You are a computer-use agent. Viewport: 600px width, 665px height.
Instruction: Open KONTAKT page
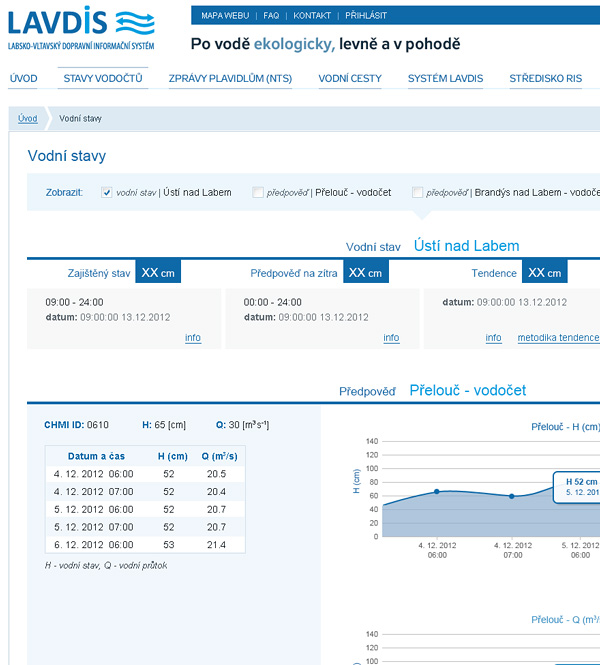(x=312, y=16)
